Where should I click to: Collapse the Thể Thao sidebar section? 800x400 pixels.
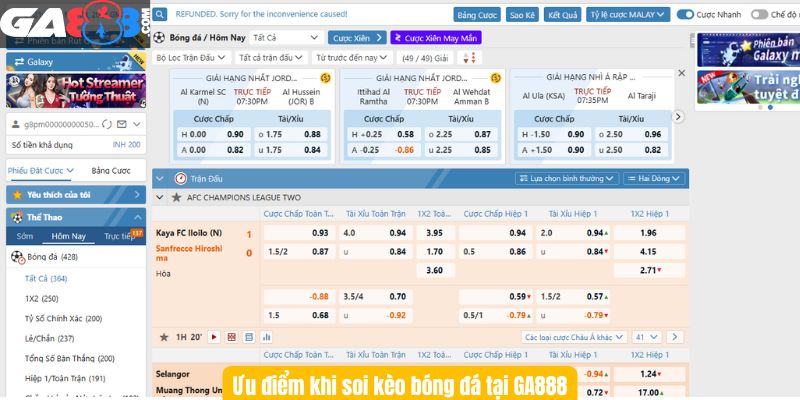[x=137, y=217]
